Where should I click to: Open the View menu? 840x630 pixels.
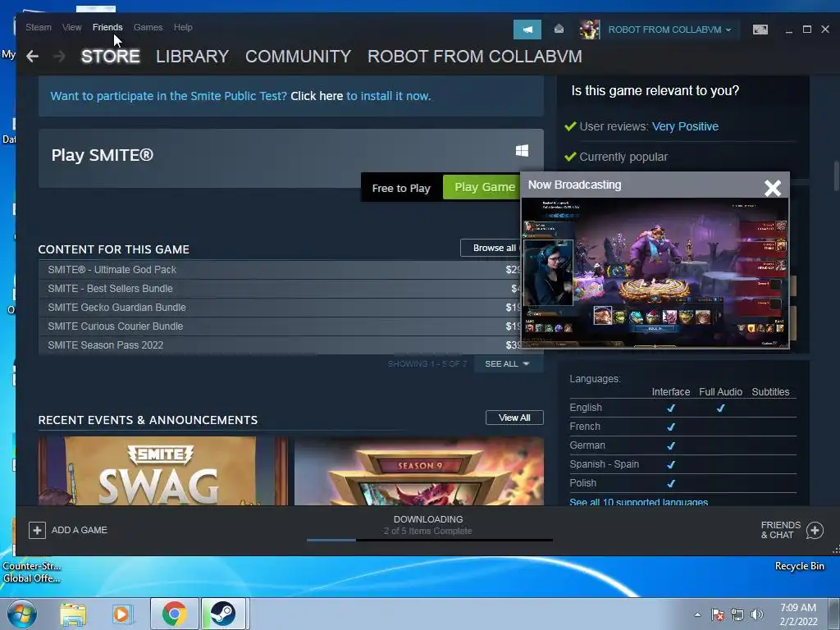[72, 27]
